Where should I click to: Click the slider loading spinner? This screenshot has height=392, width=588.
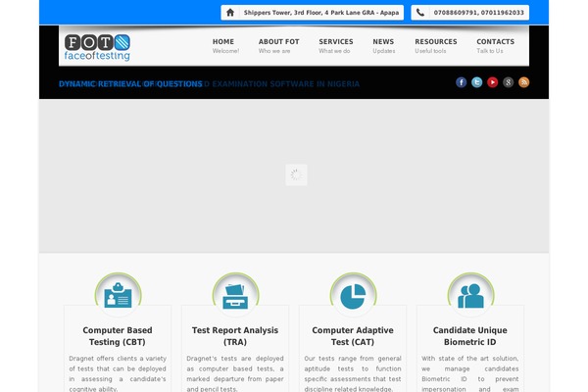click(296, 174)
